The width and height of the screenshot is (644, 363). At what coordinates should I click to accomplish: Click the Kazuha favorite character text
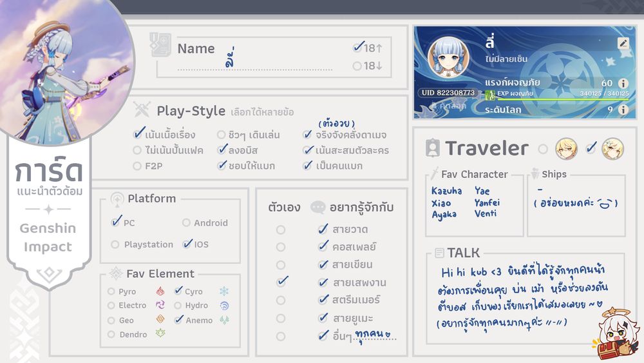coord(446,191)
